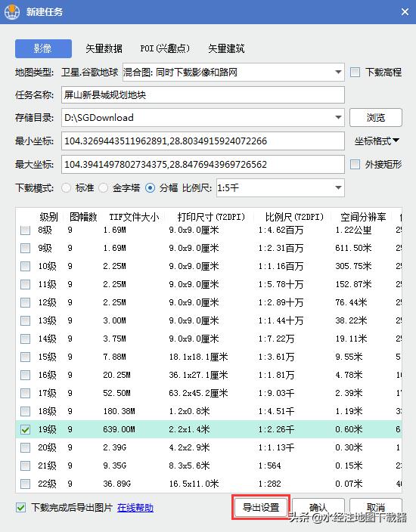Select the 36.89G file size cell

[x=116, y=484]
